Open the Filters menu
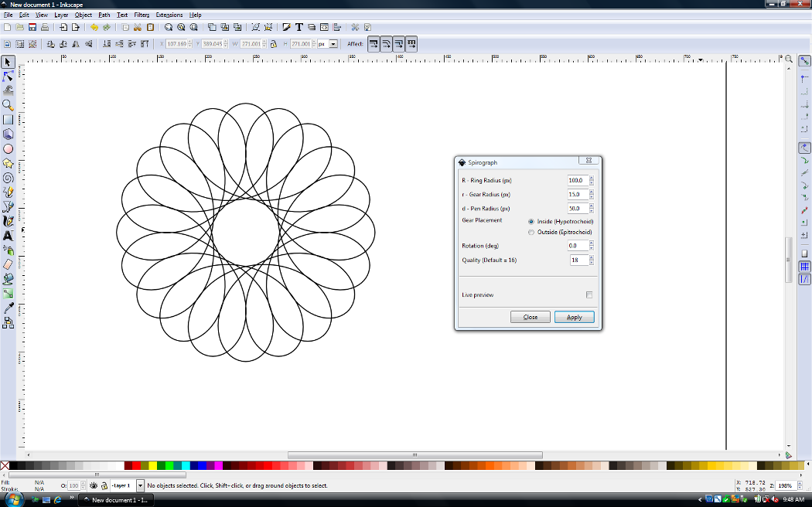The image size is (812, 507). (142, 15)
